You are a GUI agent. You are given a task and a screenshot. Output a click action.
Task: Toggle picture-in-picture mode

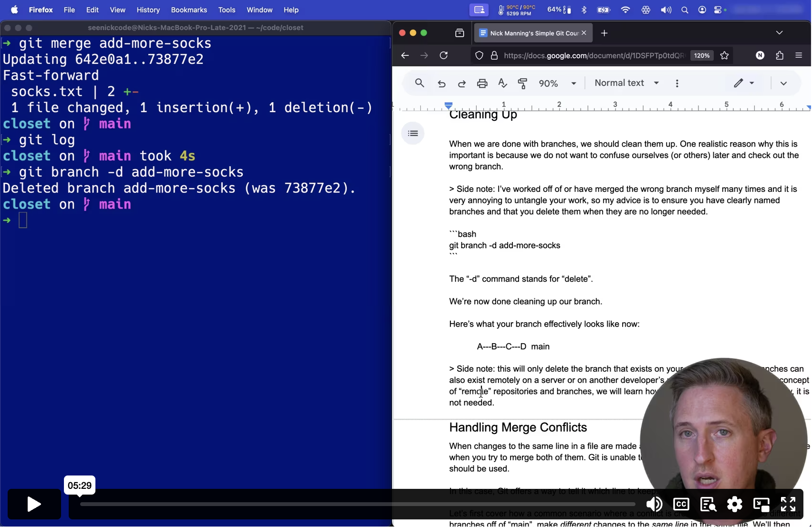(761, 505)
